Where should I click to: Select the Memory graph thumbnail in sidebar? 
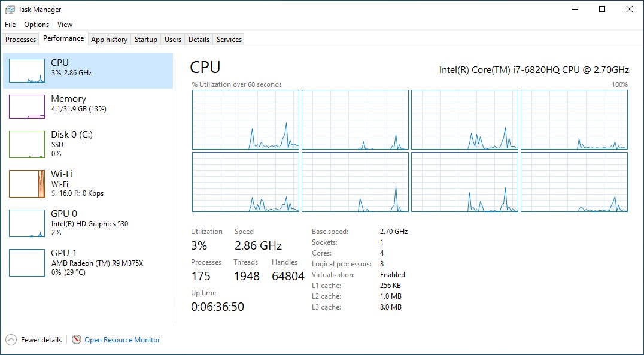pos(27,107)
